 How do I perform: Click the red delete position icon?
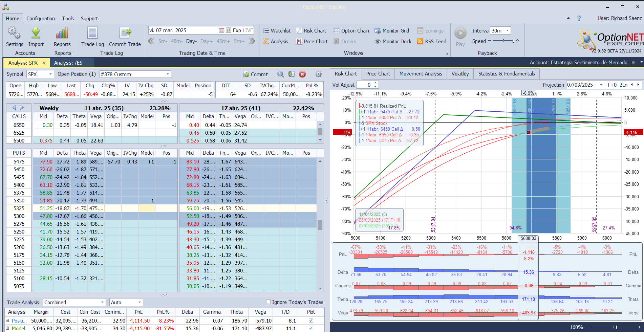tap(302, 74)
